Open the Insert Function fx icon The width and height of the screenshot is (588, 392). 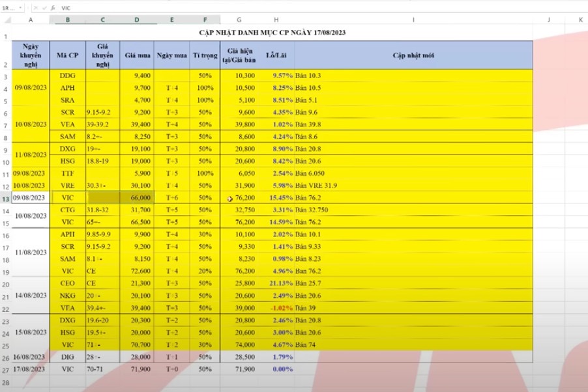click(x=53, y=8)
